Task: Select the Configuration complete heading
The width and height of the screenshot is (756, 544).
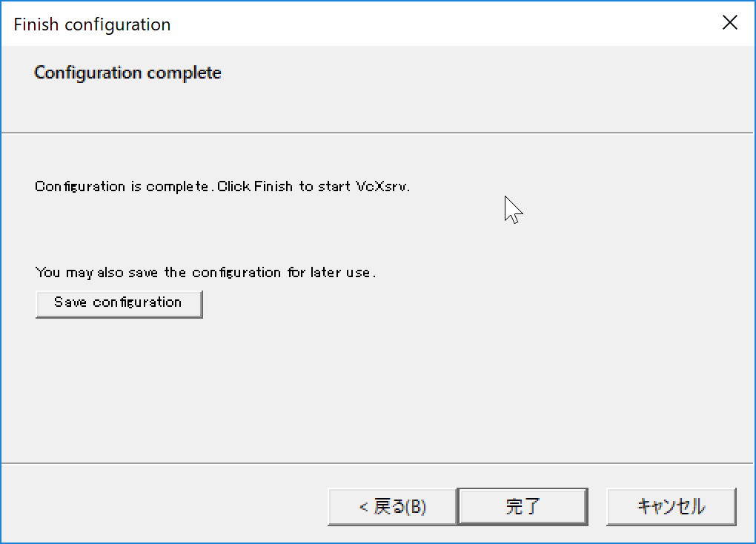Action: tap(127, 73)
